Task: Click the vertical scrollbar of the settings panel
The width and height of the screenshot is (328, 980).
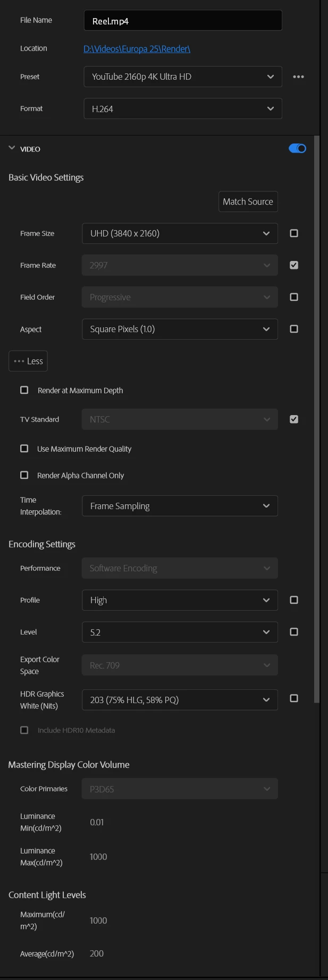Action: point(317,425)
